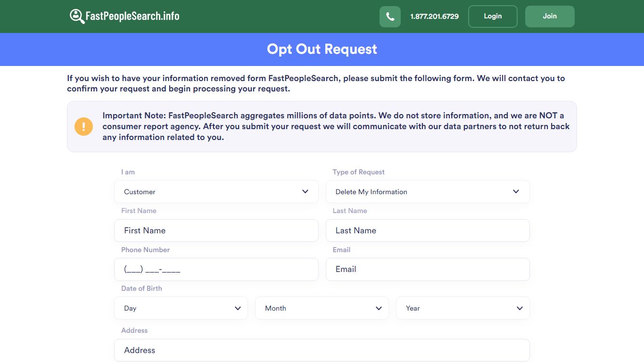Click the 'I am' label
644x362 pixels.
128,172
